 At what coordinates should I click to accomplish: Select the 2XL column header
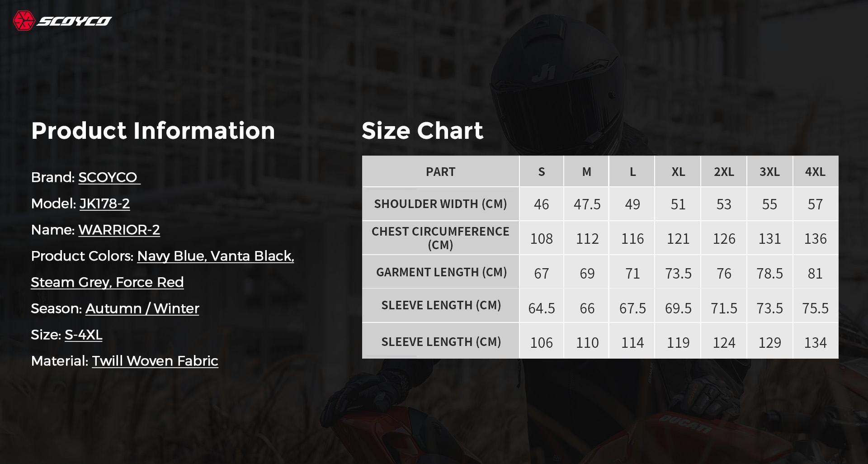click(724, 172)
